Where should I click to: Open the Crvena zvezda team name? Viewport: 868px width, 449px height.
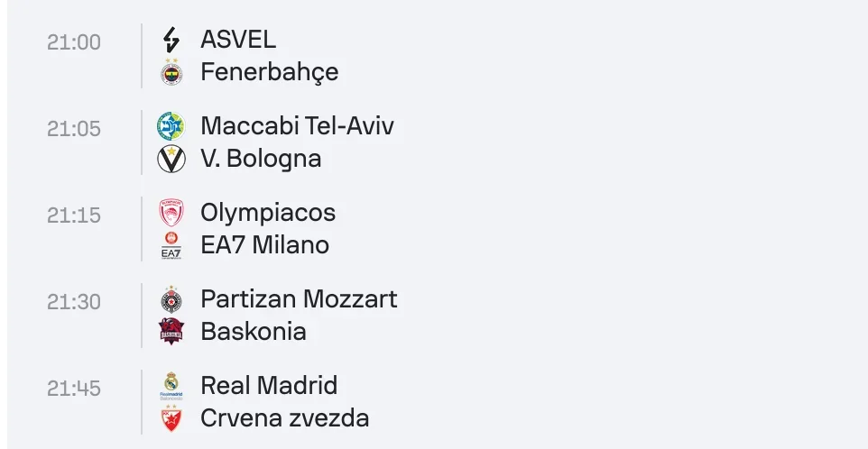(284, 418)
